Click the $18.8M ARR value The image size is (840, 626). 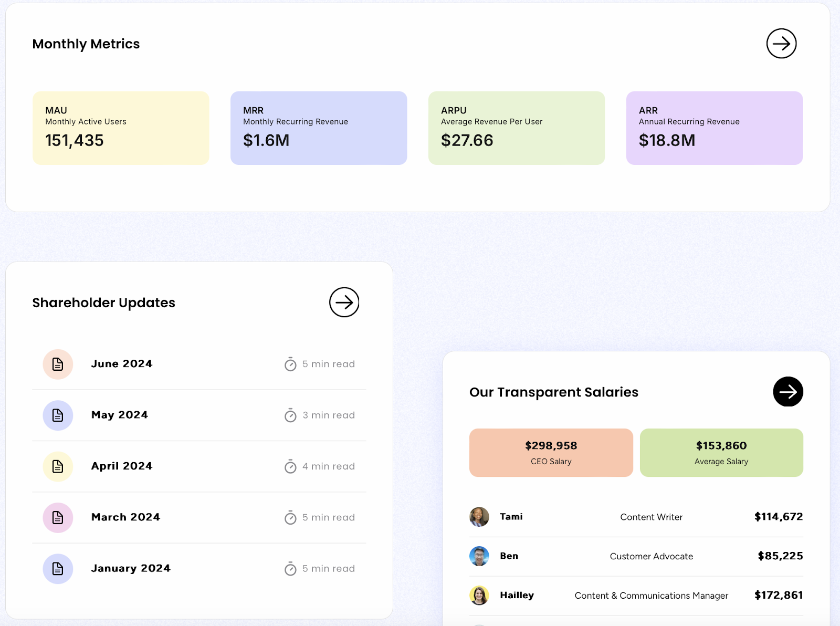point(667,140)
